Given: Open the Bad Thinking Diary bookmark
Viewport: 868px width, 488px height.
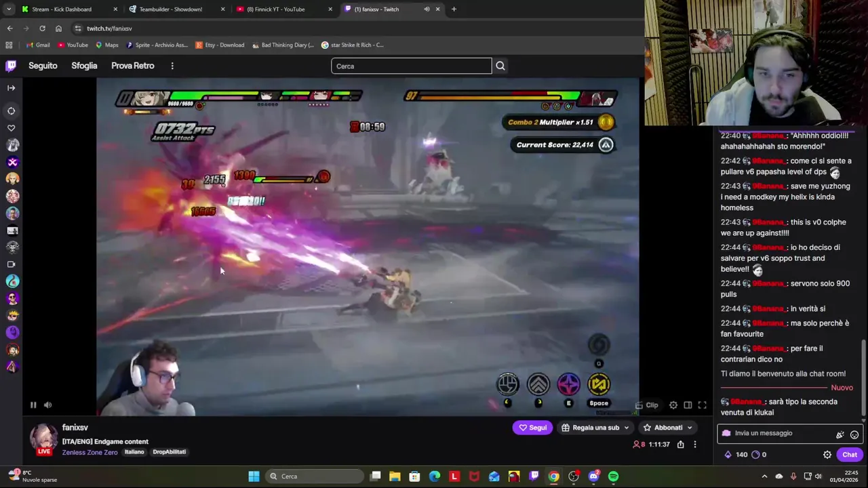Looking at the screenshot, I should (x=283, y=45).
